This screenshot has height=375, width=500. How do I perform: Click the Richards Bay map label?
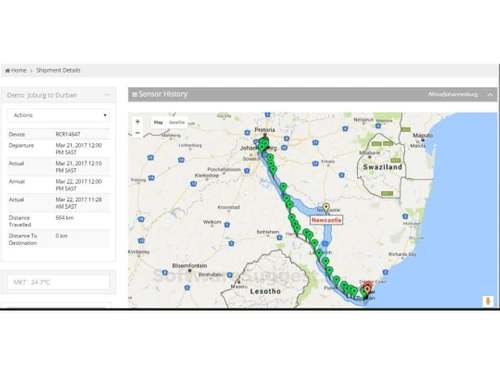402,254
